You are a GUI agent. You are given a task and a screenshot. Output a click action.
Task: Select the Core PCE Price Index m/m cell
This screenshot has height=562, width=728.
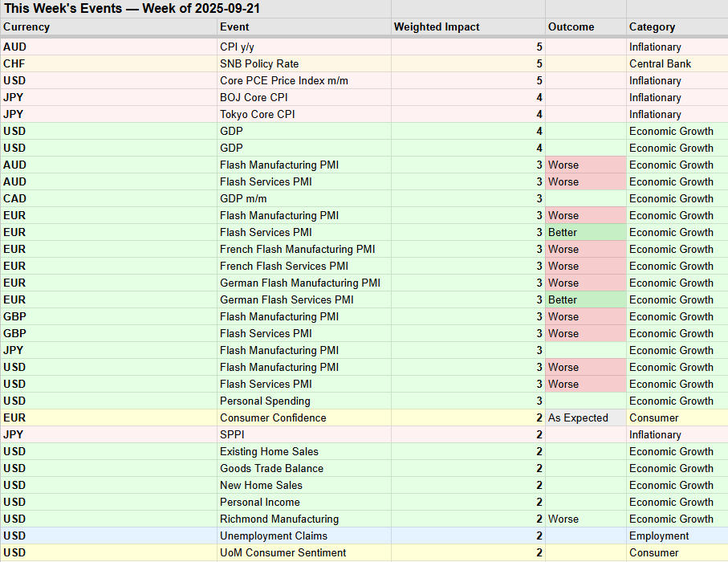point(284,80)
